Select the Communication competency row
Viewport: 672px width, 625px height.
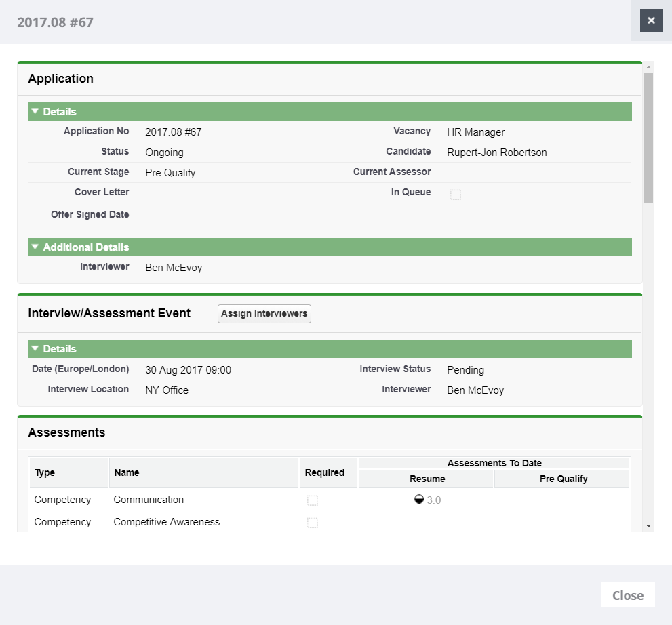point(149,500)
